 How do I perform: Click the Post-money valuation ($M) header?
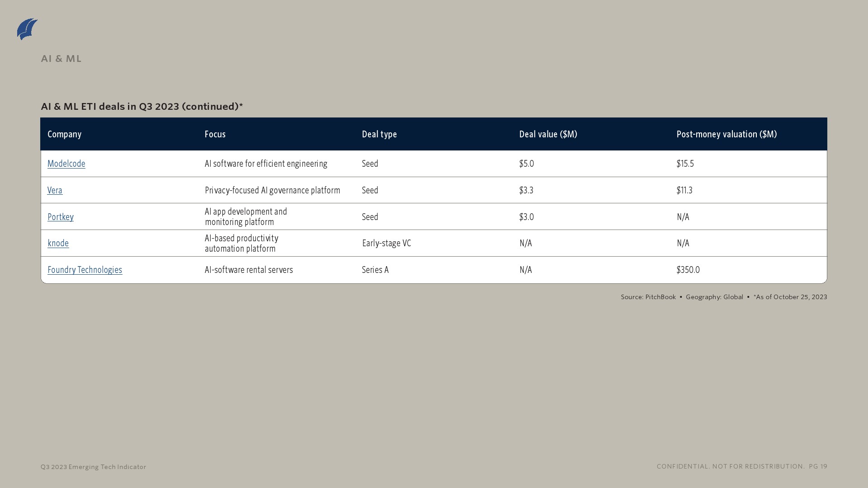point(726,134)
